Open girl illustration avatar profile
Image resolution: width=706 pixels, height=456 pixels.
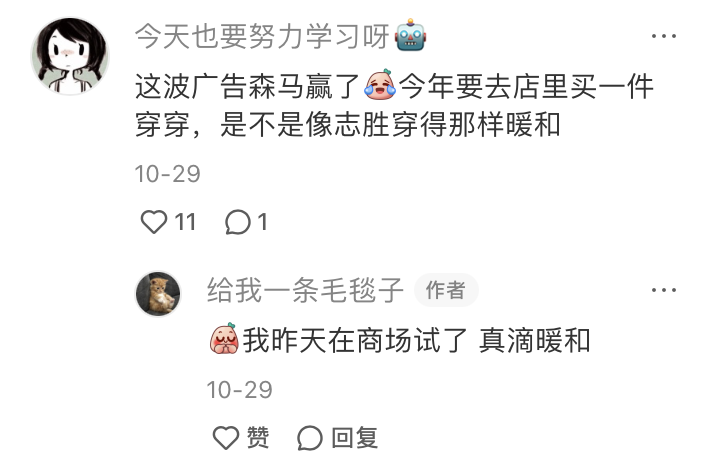(70, 56)
